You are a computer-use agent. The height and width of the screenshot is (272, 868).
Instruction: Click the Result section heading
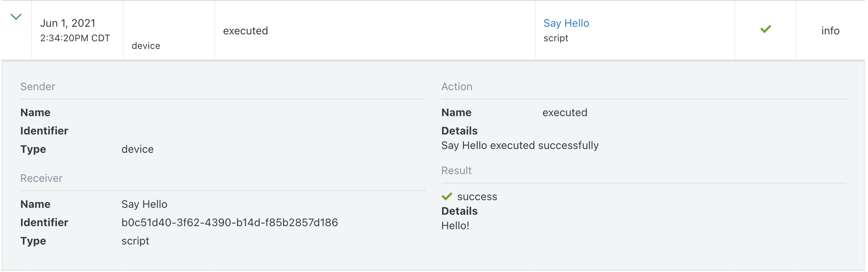[457, 171]
